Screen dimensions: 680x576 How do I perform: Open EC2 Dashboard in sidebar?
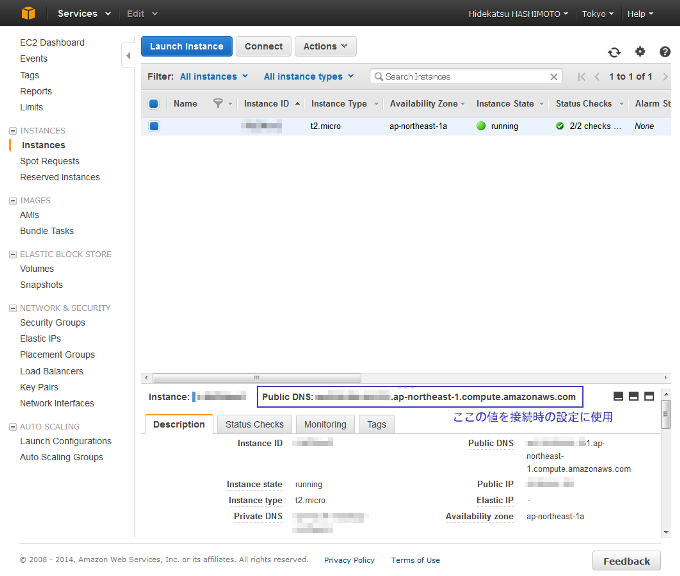[52, 43]
